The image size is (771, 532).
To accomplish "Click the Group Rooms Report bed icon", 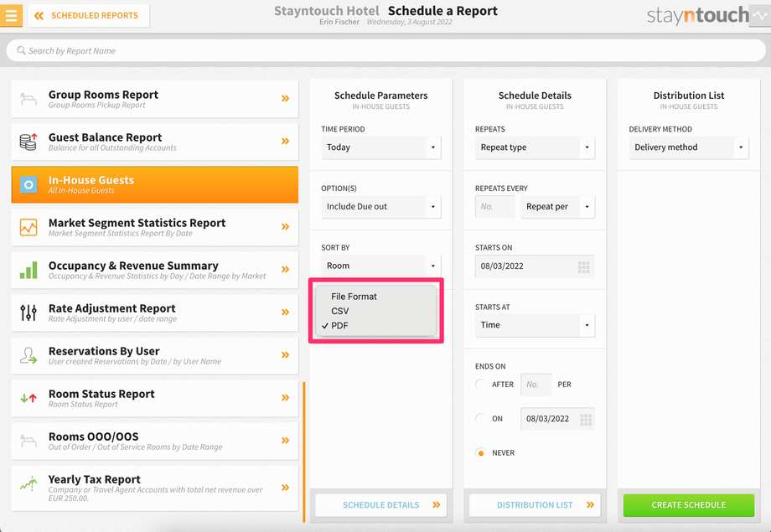I will [x=28, y=99].
